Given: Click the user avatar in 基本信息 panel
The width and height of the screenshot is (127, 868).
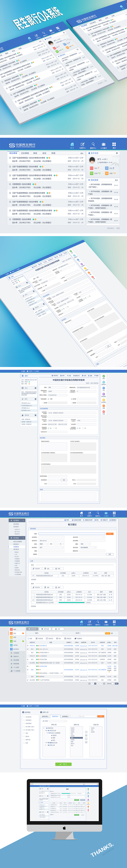Looking at the screenshot, I should click(x=92, y=160).
